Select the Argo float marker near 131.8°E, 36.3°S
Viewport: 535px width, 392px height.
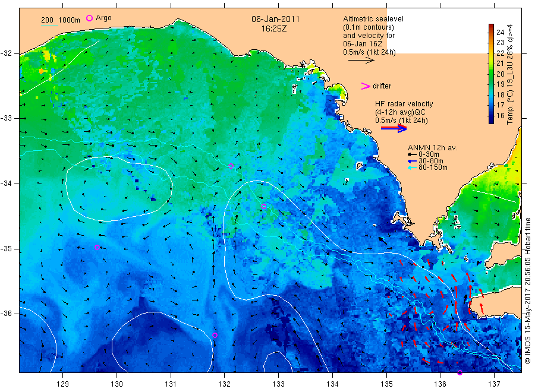tap(215, 336)
